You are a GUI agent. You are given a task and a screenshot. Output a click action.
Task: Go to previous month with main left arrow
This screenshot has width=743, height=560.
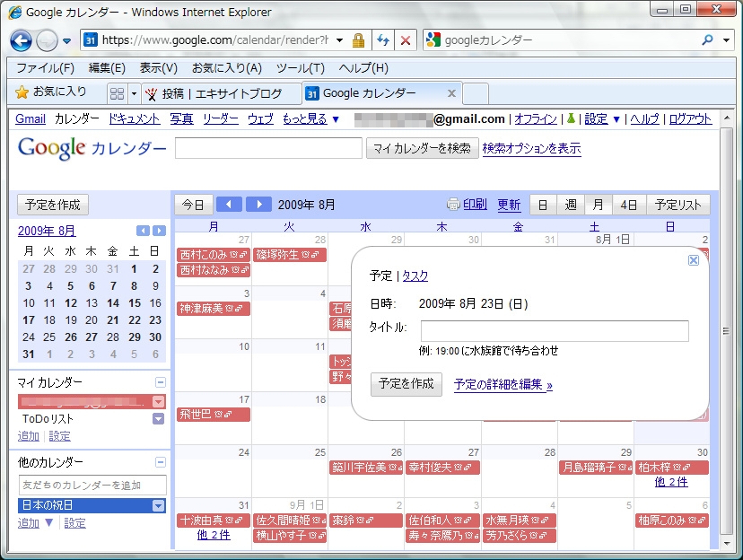coord(229,205)
